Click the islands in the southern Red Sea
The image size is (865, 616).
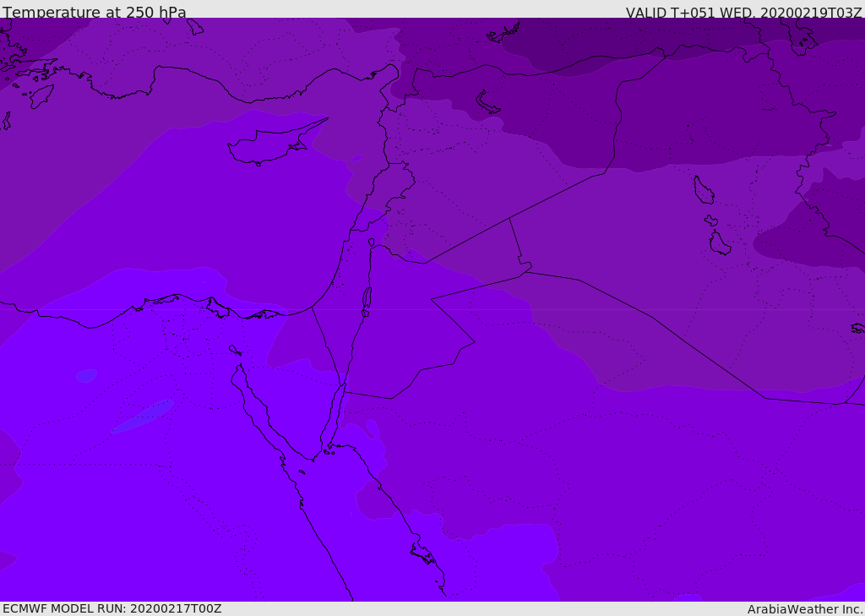[422, 553]
